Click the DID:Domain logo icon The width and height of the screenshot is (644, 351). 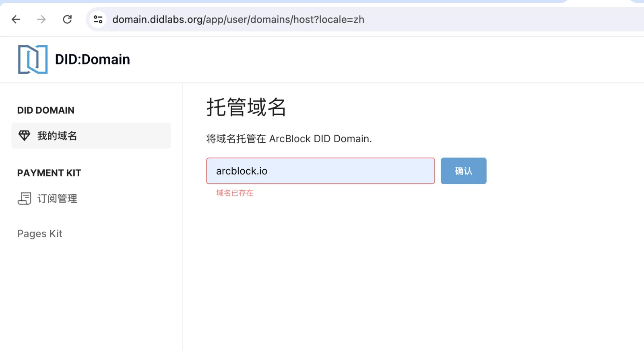[33, 59]
